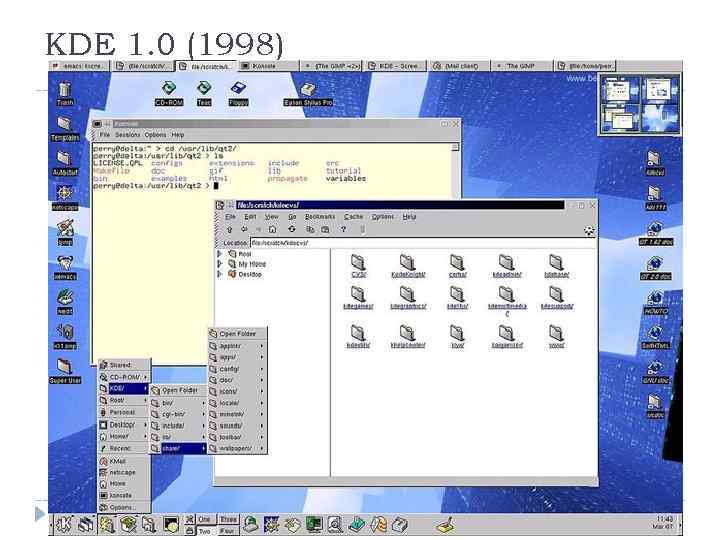720x540 pixels.
Task: Expand the Desktop tree node
Action: point(219,274)
